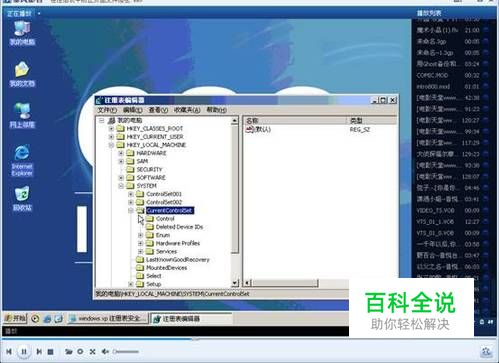Select the Deleted Device IDs key

coord(179,227)
